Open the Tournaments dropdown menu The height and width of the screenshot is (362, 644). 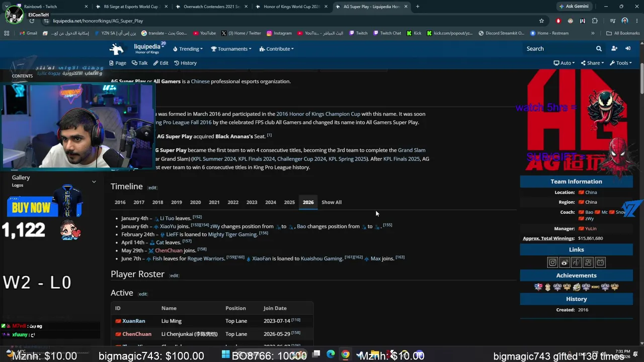[x=231, y=49]
